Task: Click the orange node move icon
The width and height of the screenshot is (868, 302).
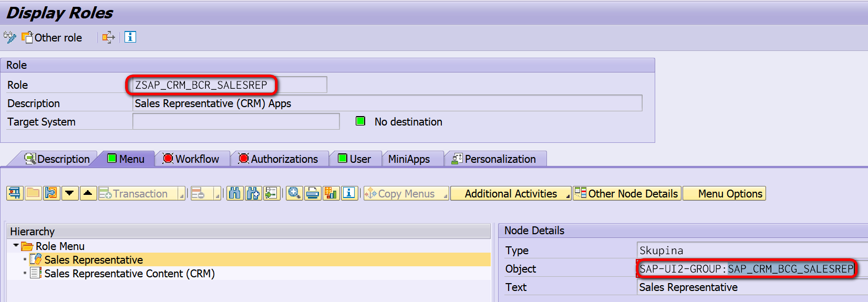Action: (x=51, y=193)
